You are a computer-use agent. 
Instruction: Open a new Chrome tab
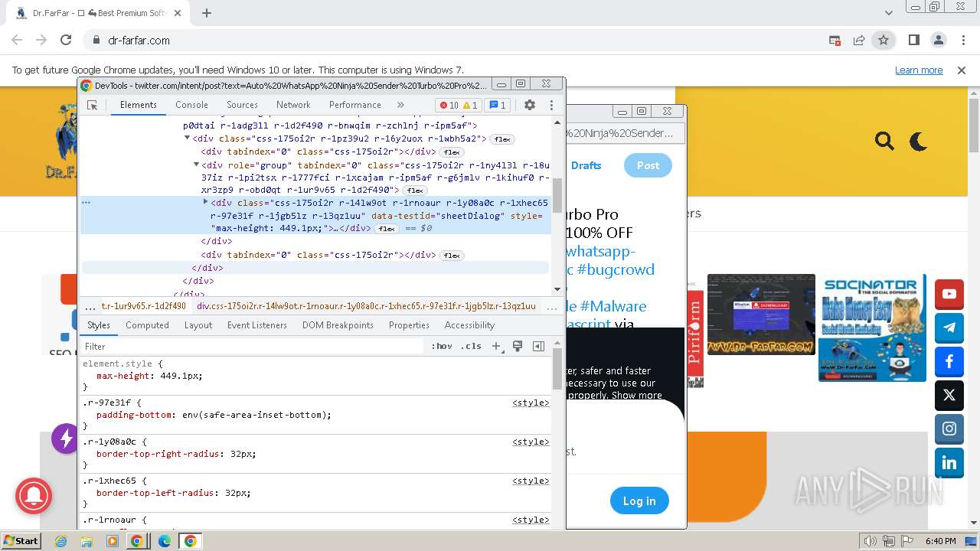[x=207, y=13]
